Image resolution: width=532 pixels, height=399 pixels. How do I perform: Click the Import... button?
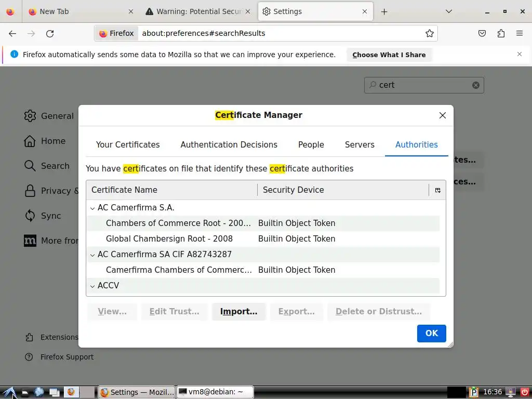pyautogui.click(x=239, y=312)
